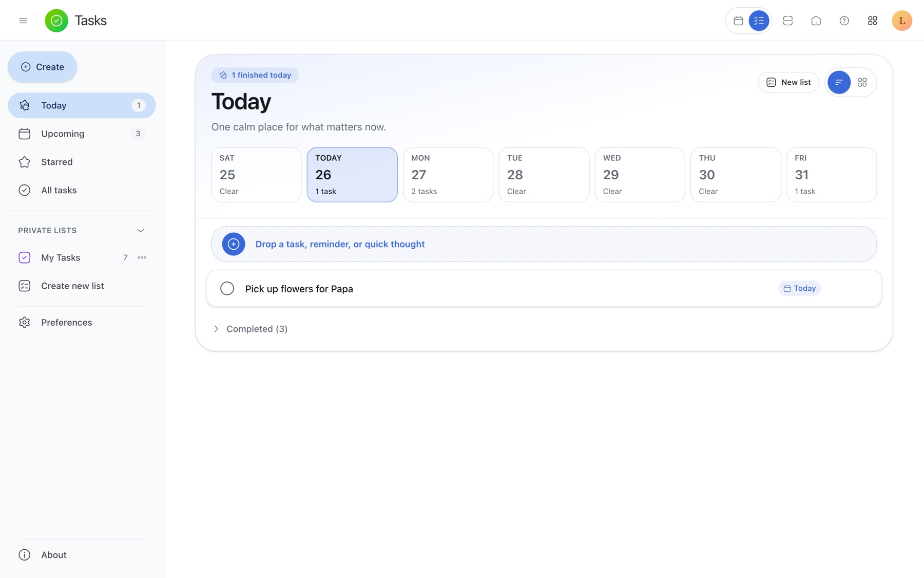The height and width of the screenshot is (578, 924).
Task: Open the help question mark icon
Action: click(844, 21)
